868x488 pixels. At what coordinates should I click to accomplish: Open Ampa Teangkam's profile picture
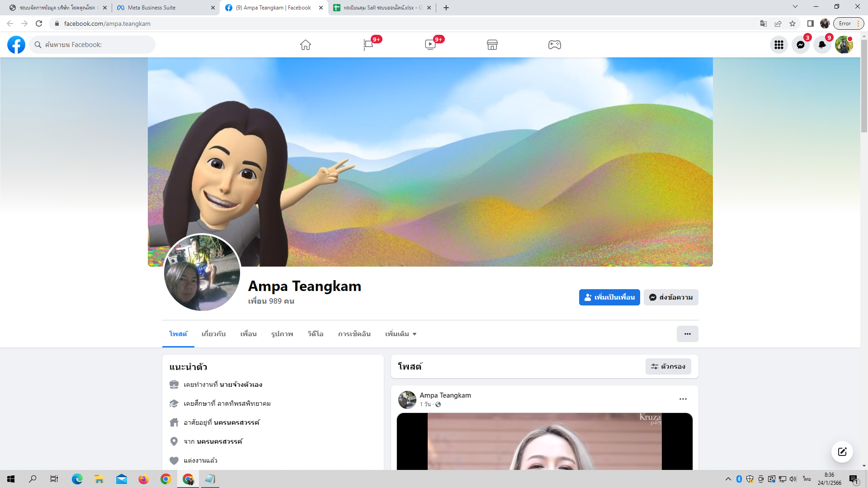point(202,272)
